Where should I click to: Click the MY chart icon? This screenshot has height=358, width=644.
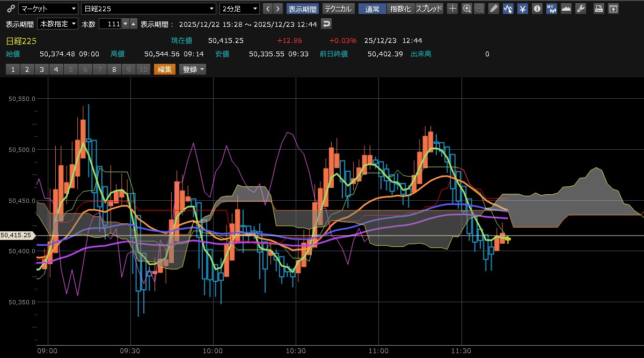[551, 9]
